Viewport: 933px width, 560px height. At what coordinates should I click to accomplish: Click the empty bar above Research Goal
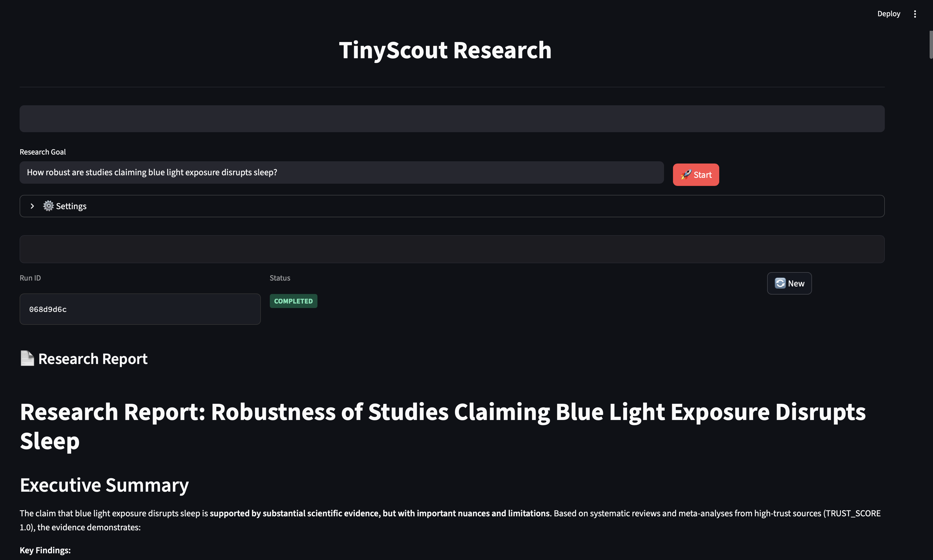click(x=452, y=118)
